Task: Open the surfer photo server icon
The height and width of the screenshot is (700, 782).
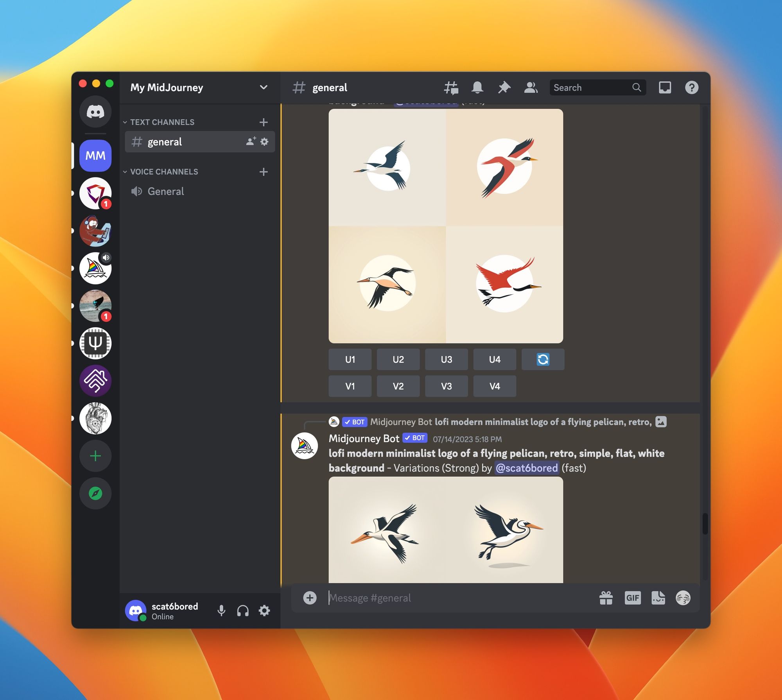Action: [x=95, y=306]
